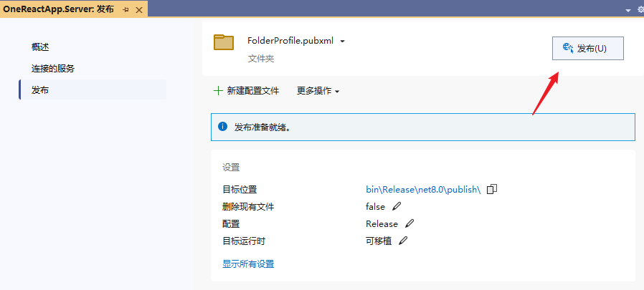This screenshot has width=644, height=290.
Task: Click the 文件夹 label under profile name
Action: 261,59
